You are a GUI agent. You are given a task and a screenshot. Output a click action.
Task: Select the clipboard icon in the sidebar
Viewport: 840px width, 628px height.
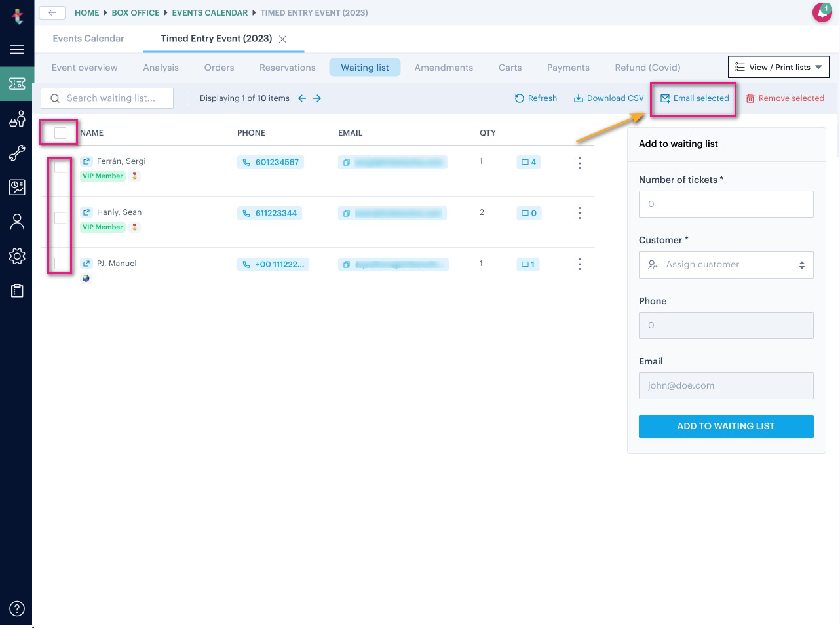(17, 290)
